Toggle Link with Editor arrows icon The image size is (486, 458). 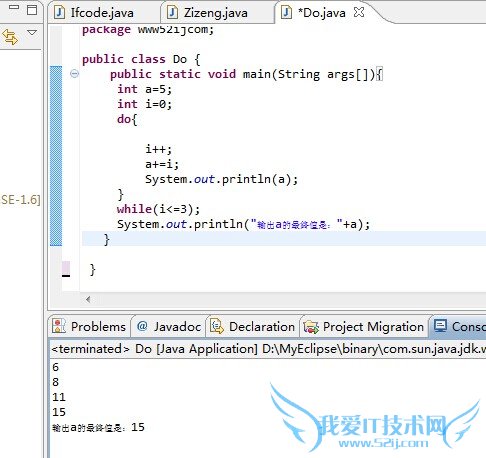(10, 36)
